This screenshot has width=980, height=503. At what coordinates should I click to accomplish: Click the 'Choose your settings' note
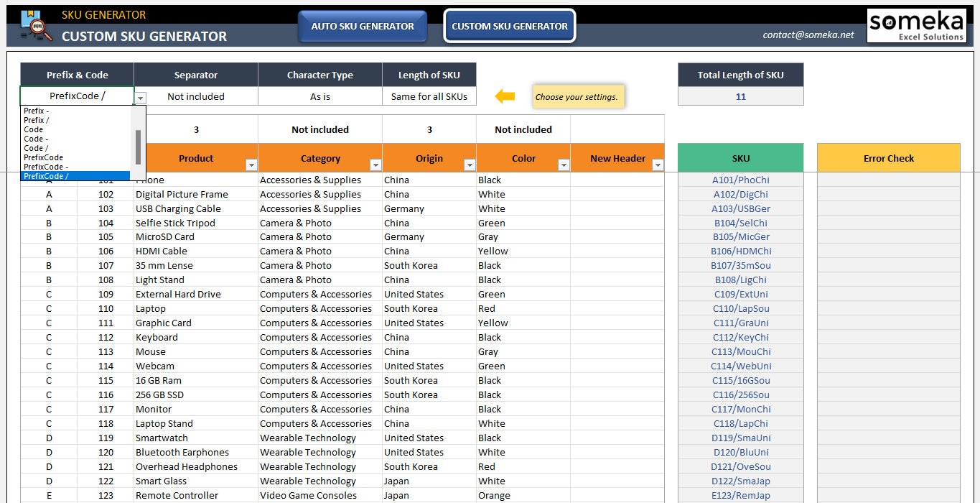578,96
